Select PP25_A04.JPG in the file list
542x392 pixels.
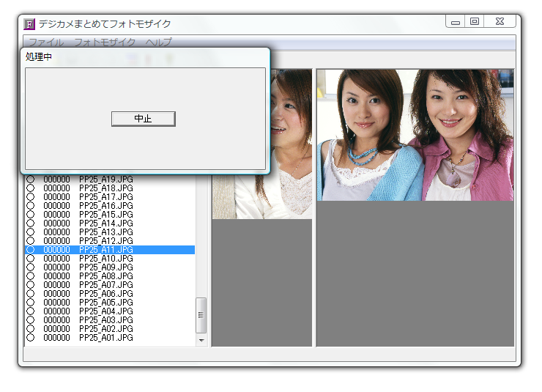(x=105, y=311)
